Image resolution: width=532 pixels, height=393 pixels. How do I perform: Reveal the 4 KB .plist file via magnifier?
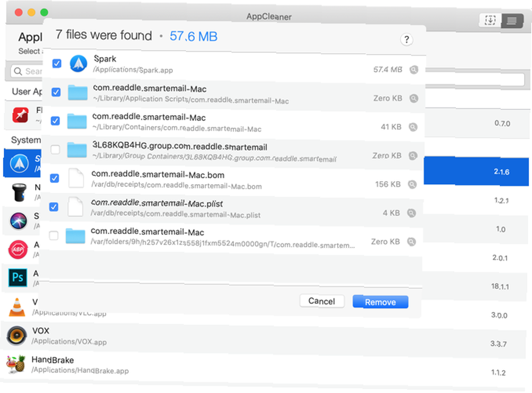[412, 213]
